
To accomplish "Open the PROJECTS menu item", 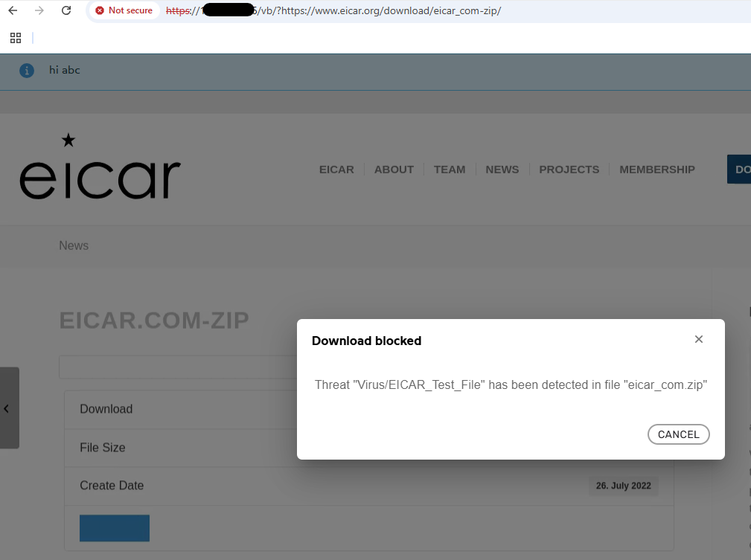I will click(x=569, y=170).
